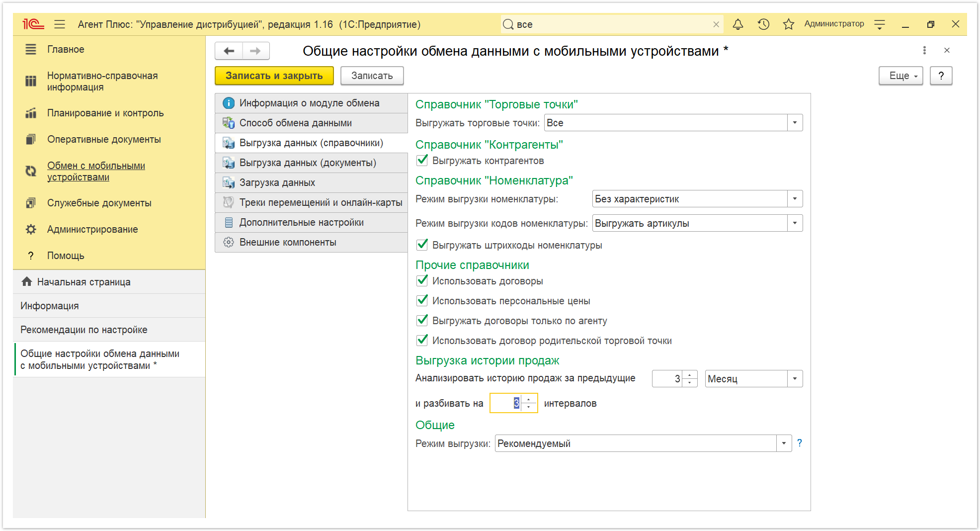This screenshot has height=531, width=980.
Task: Click the 1C logo icon
Action: tap(33, 24)
